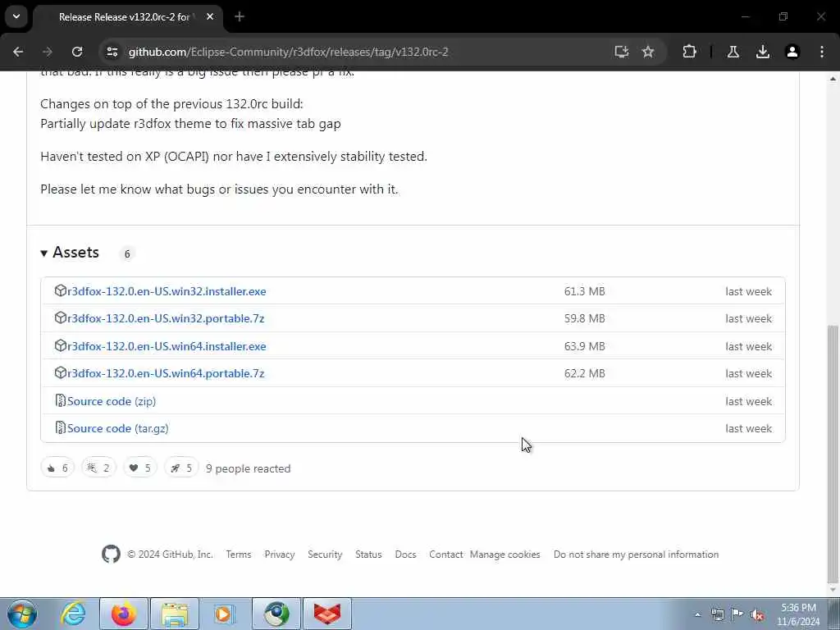Collapse the Assets section
The image size is (840, 630).
(x=70, y=253)
